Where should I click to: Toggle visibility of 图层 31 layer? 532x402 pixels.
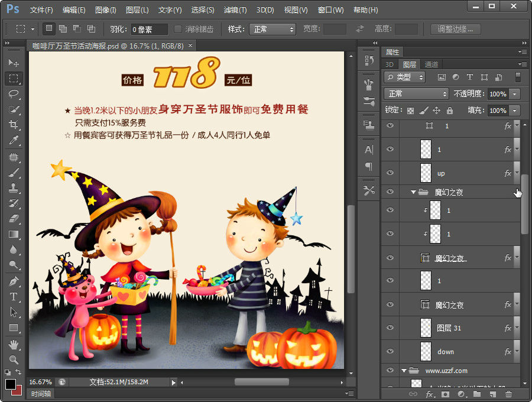pyautogui.click(x=390, y=328)
